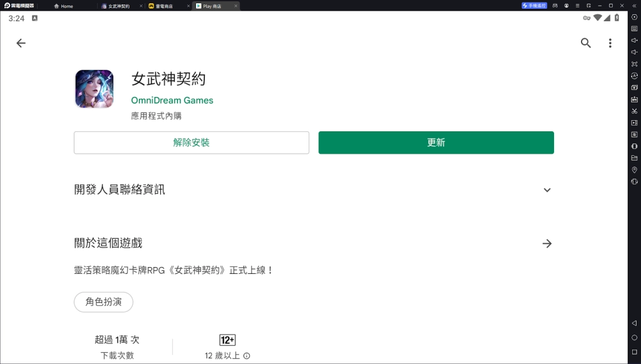Click the 手機遙控 phone remote button
641x364 pixels.
pos(534,6)
